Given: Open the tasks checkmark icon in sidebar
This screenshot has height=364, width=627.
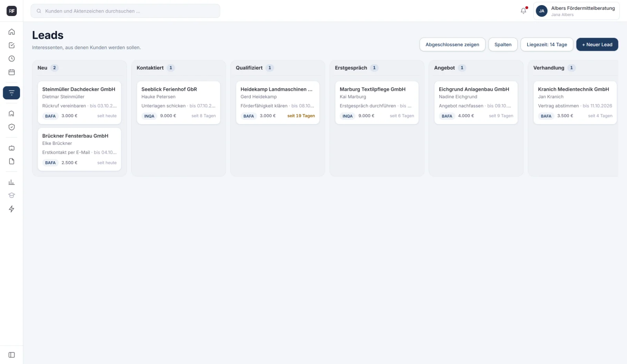Looking at the screenshot, I should 12,45.
